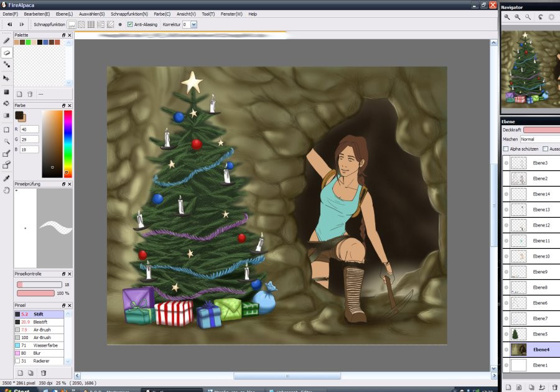560x392 pixels.
Task: Enable the parallel lines snap
Action: click(82, 25)
